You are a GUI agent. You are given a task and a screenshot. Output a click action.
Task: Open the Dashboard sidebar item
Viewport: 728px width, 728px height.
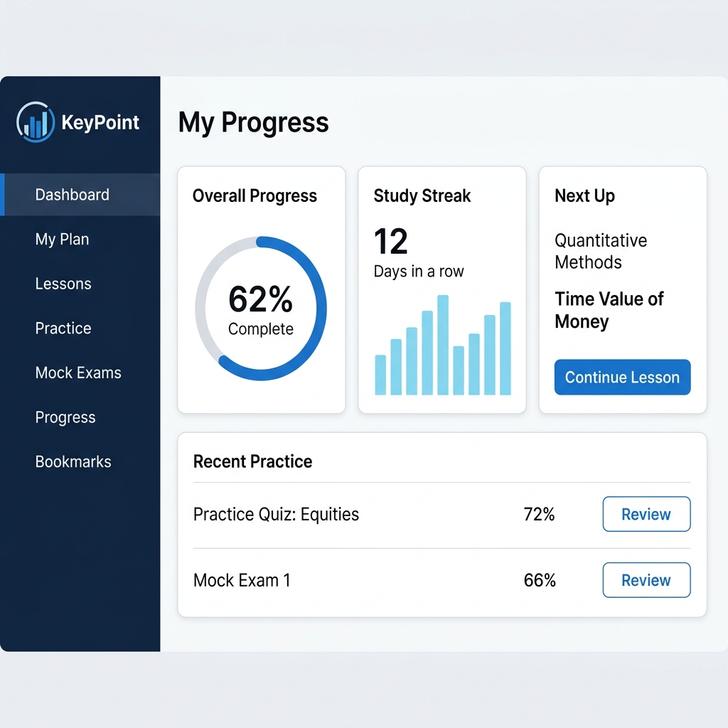click(x=80, y=195)
